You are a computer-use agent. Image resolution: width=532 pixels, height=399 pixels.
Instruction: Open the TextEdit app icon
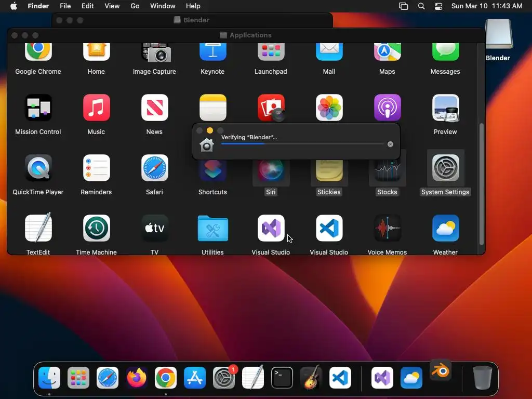[38, 228]
